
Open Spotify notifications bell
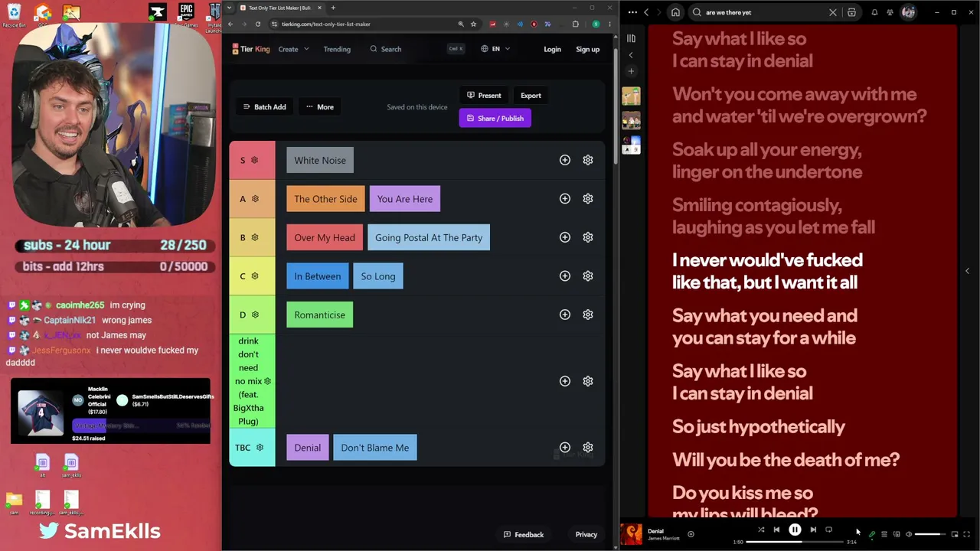click(x=874, y=12)
